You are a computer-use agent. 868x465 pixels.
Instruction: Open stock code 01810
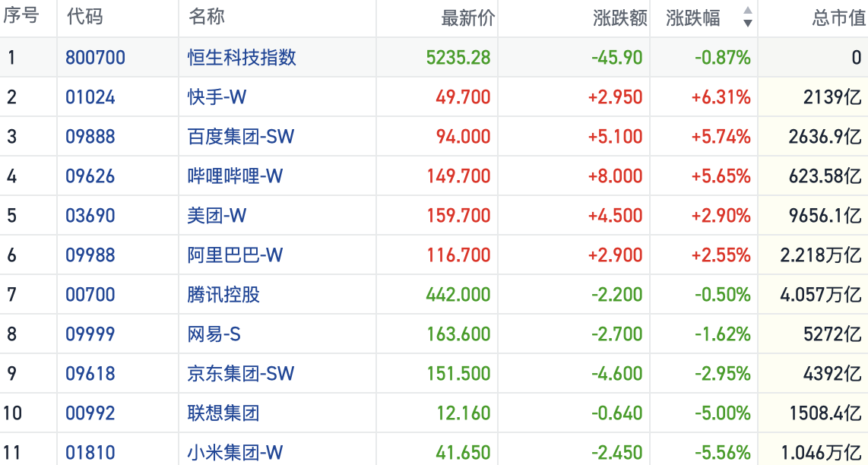point(90,453)
